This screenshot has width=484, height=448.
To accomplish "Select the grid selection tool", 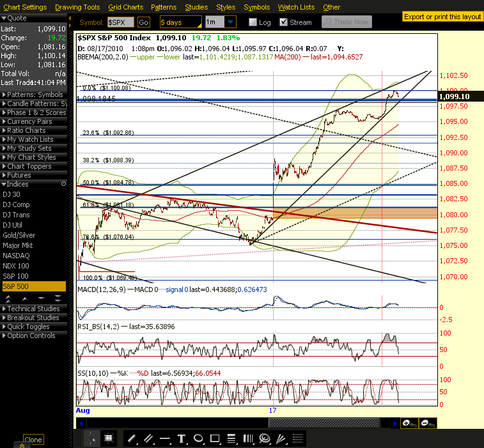I will point(108,439).
